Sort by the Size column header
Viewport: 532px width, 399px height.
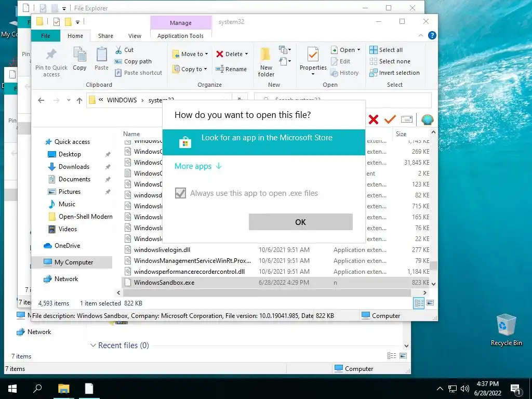click(401, 134)
